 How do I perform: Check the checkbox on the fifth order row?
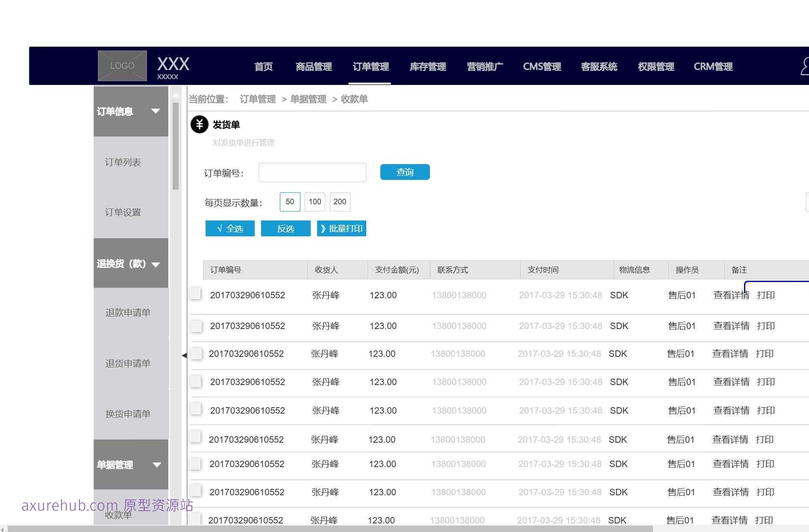(195, 409)
